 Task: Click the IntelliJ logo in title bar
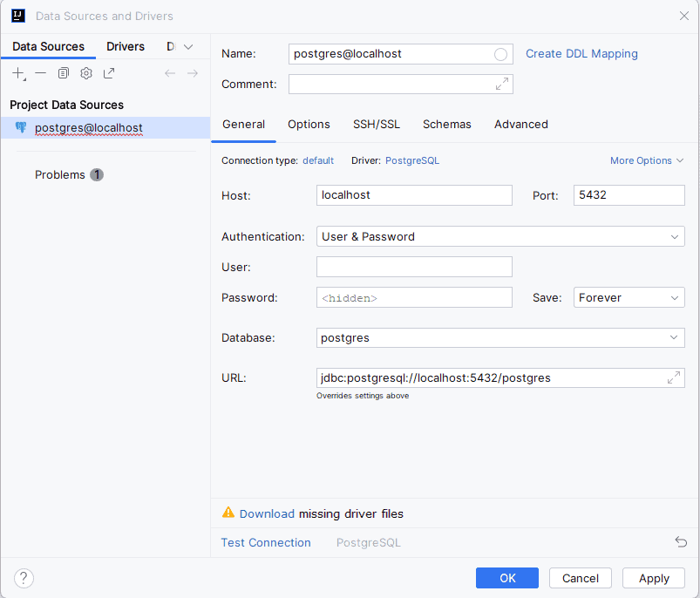18,16
